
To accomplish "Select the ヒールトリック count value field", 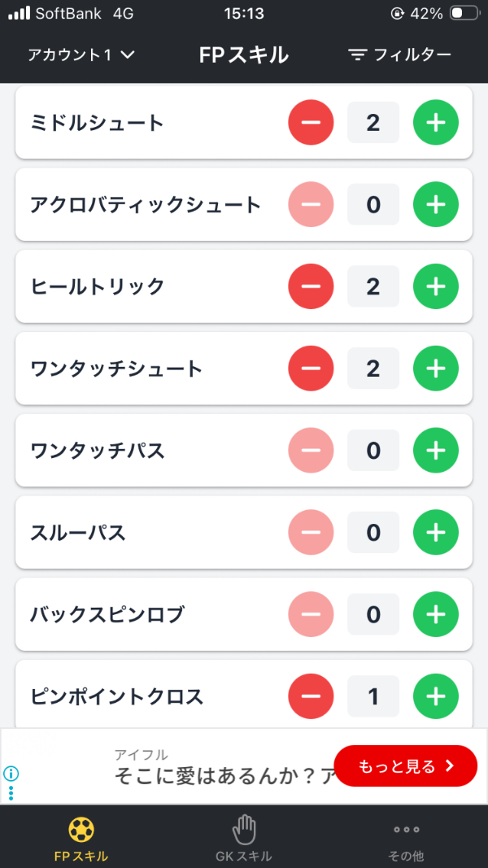I will click(x=373, y=286).
